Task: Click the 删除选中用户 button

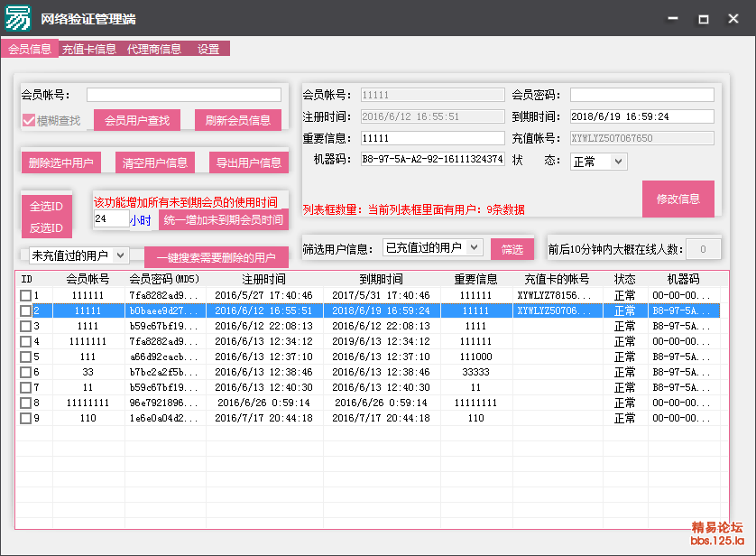Action: click(60, 162)
